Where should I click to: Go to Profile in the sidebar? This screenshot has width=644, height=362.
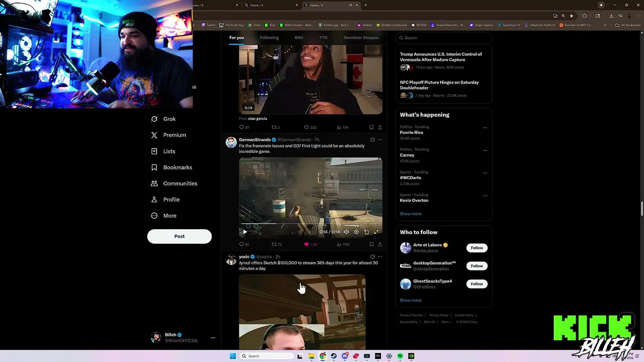166,200
